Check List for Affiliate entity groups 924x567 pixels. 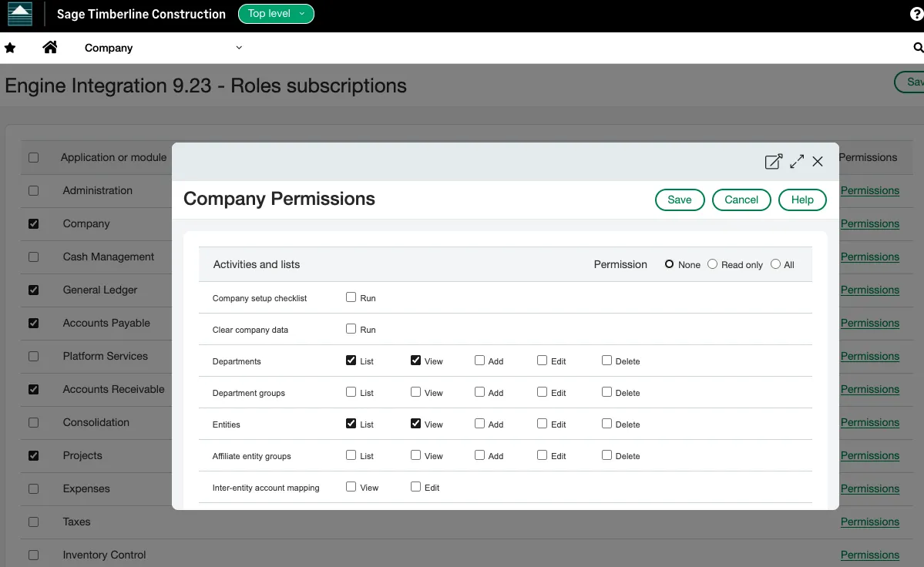(x=351, y=455)
